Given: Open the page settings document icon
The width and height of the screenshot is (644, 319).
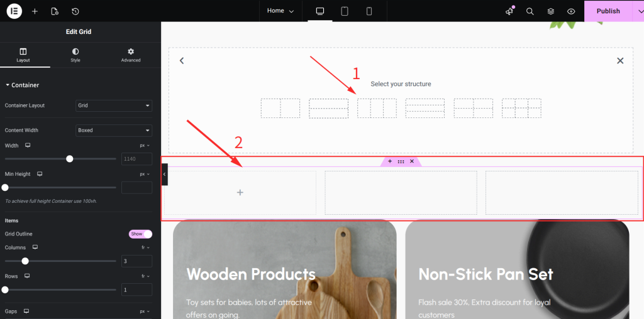Looking at the screenshot, I should pyautogui.click(x=55, y=11).
